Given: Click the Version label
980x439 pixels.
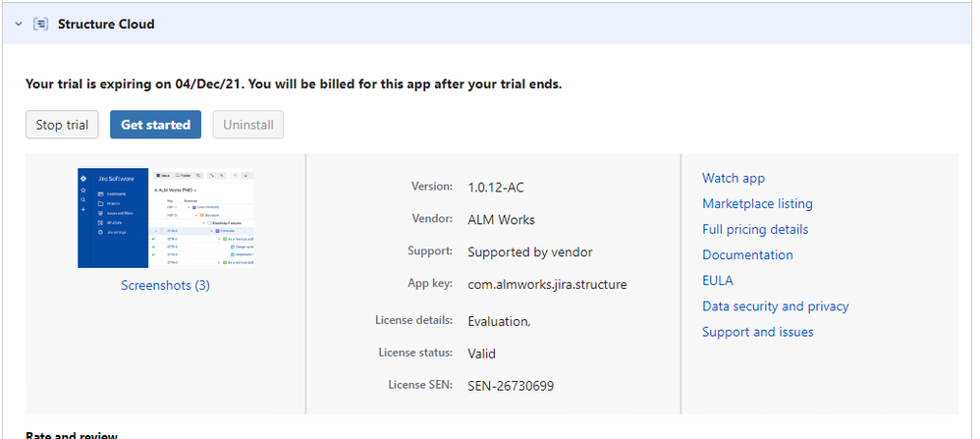Looking at the screenshot, I should pyautogui.click(x=432, y=187).
